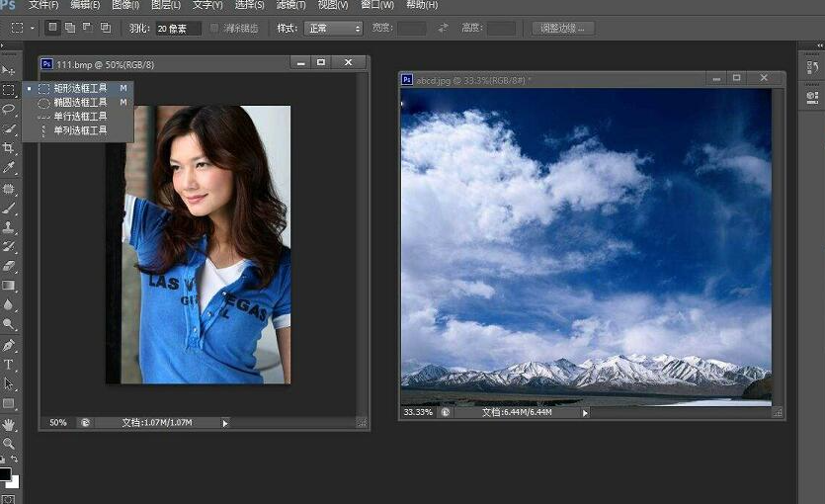Select the Zoom magnifier tool
The height and width of the screenshot is (504, 825).
[9, 444]
